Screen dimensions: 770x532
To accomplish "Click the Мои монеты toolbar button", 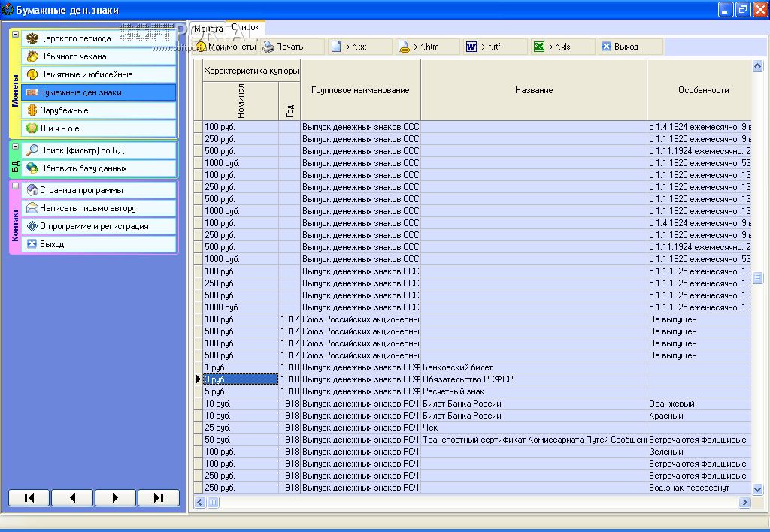I will (226, 47).
